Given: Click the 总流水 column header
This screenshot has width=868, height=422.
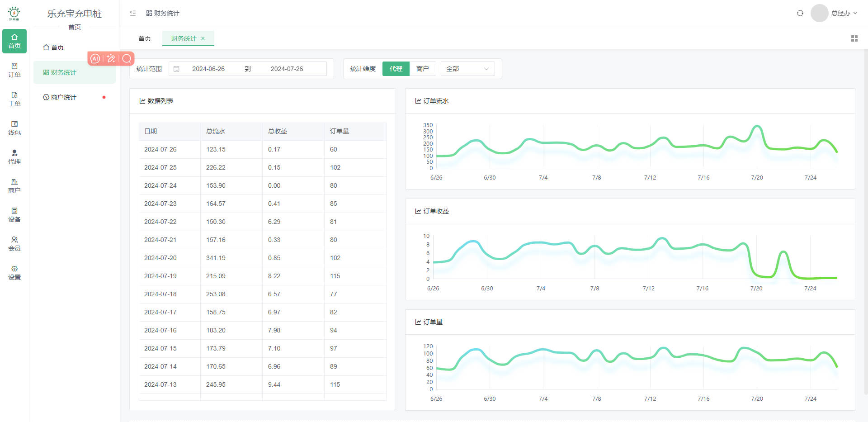Looking at the screenshot, I should (231, 131).
